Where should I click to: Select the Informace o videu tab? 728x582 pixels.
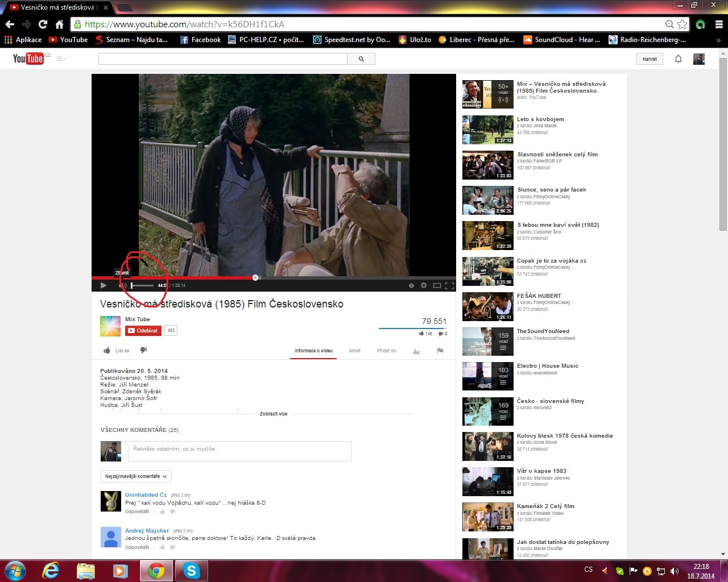(x=313, y=351)
